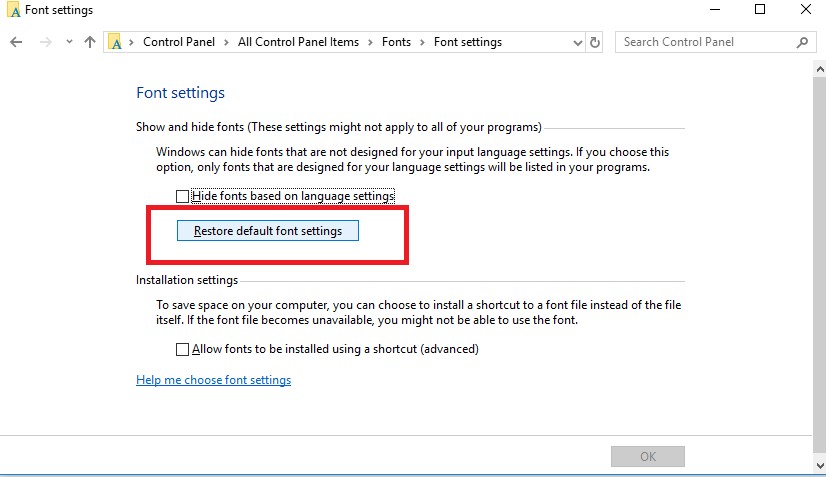Screen dimensions: 829x477
Task: Click the Fonts folder icon in address bar
Action: point(116,42)
